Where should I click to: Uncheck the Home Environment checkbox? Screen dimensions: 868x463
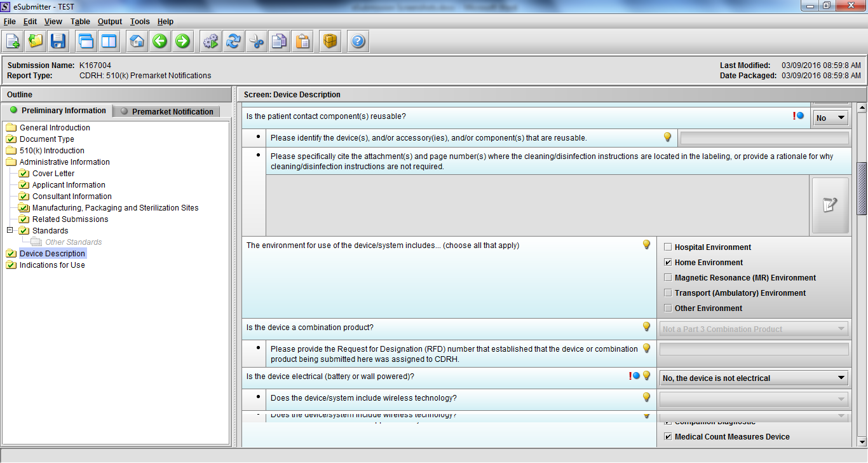668,263
